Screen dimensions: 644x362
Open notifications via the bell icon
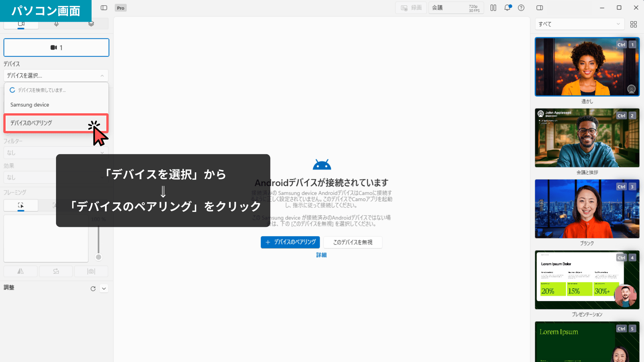click(x=507, y=8)
